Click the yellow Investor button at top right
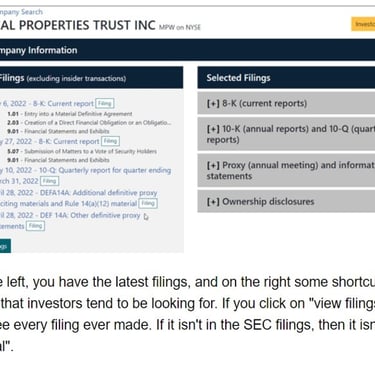The image size is (375, 366). pyautogui.click(x=363, y=24)
